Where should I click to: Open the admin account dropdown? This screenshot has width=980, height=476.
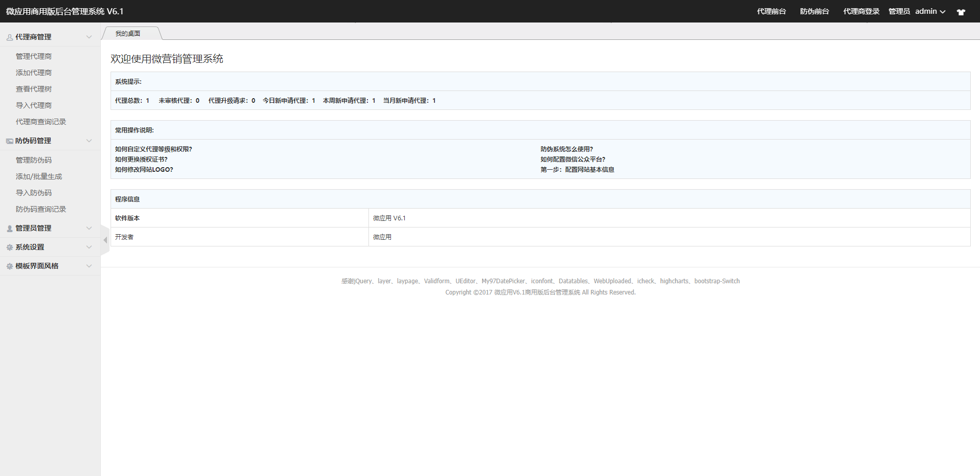[930, 11]
